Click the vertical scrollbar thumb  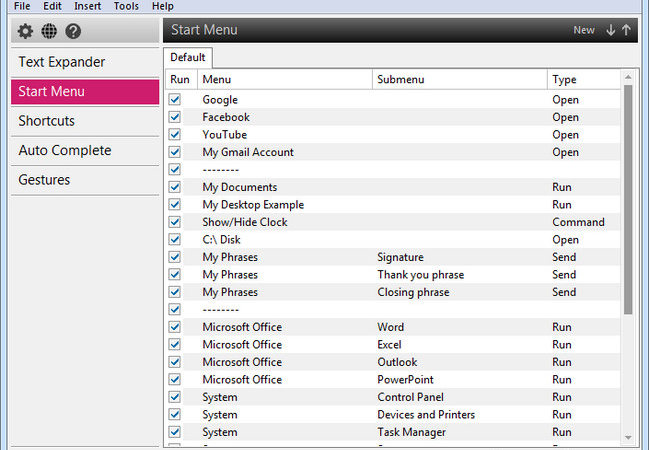coord(628,200)
